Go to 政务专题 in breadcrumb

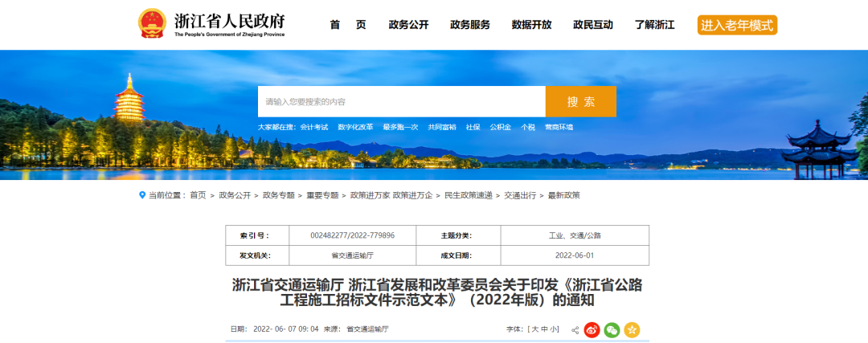pyautogui.click(x=278, y=195)
